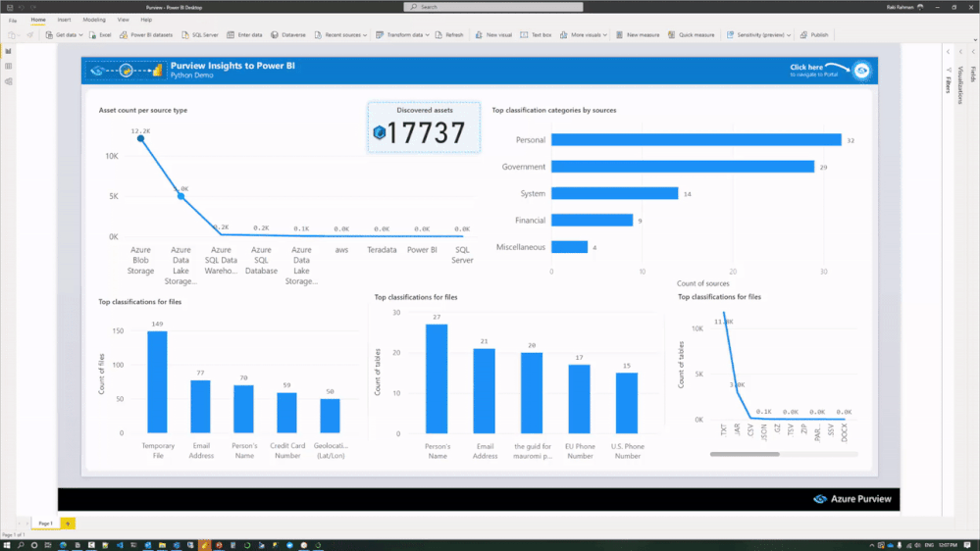
Task: Select the Discovered assets card
Action: pyautogui.click(x=424, y=126)
